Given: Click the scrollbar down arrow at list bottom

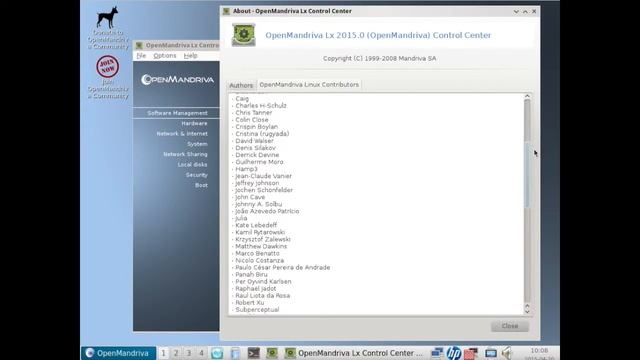Looking at the screenshot, I should tap(527, 312).
